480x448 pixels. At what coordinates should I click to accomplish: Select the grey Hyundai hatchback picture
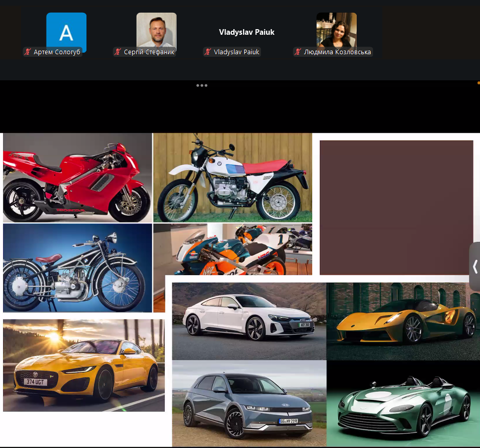(x=249, y=404)
